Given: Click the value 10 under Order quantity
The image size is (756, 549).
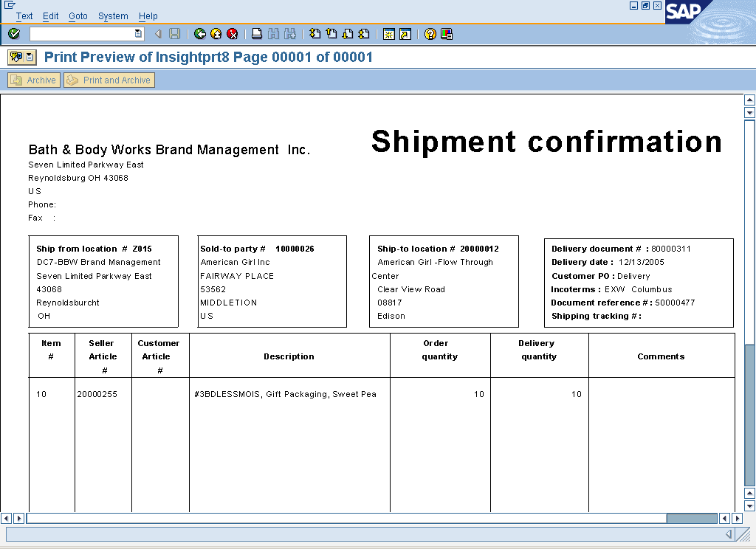Looking at the screenshot, I should coord(478,394).
